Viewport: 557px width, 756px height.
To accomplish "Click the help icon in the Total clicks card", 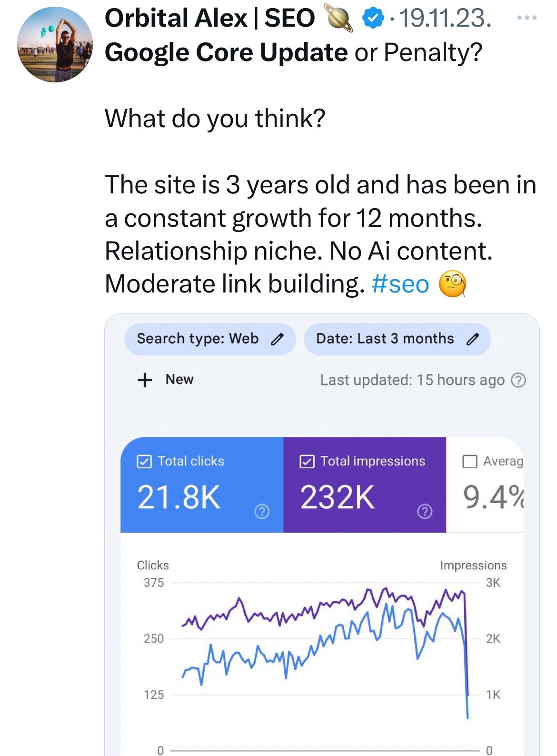I will coord(262,511).
